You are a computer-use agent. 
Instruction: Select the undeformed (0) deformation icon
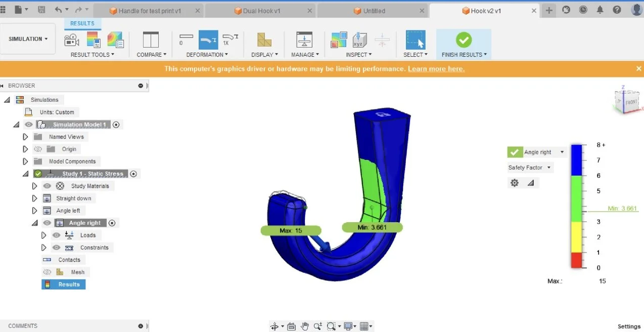[186, 39]
